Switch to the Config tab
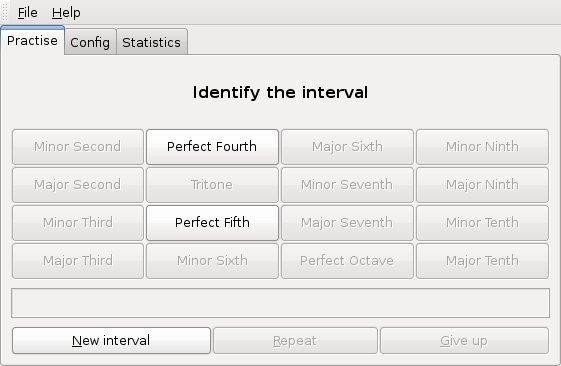Image resolution: width=561 pixels, height=366 pixels. point(90,42)
